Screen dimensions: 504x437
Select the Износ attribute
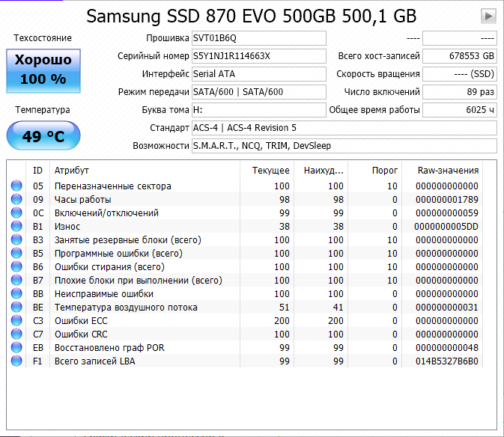67,227
